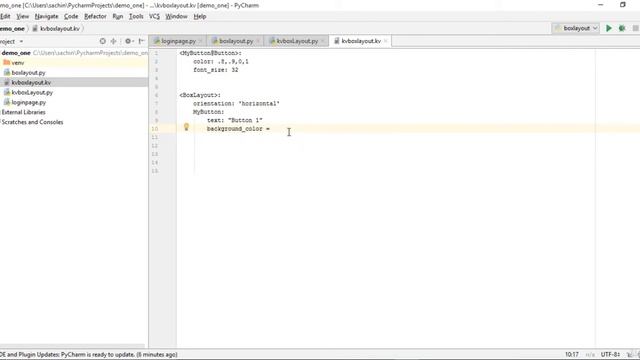Screen dimensions: 640x360
Task: Close the loginpage.py tab
Action: (x=200, y=41)
